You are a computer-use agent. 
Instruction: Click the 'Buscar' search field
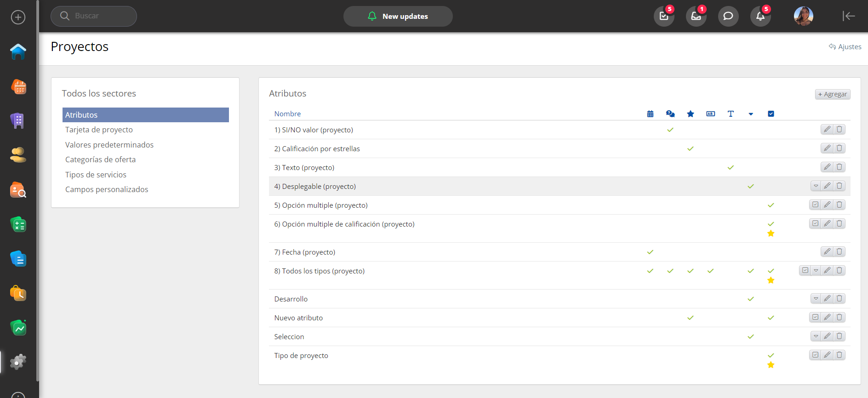coord(94,16)
